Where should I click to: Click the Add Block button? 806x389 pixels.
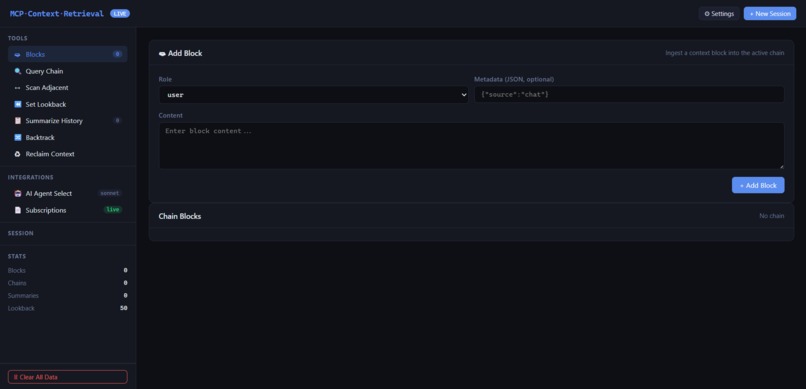(758, 185)
